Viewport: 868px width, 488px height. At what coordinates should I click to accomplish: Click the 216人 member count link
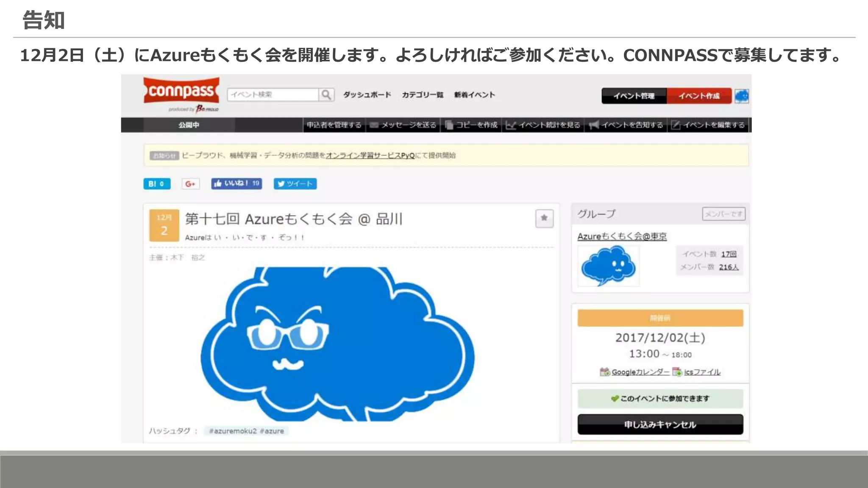pyautogui.click(x=729, y=267)
